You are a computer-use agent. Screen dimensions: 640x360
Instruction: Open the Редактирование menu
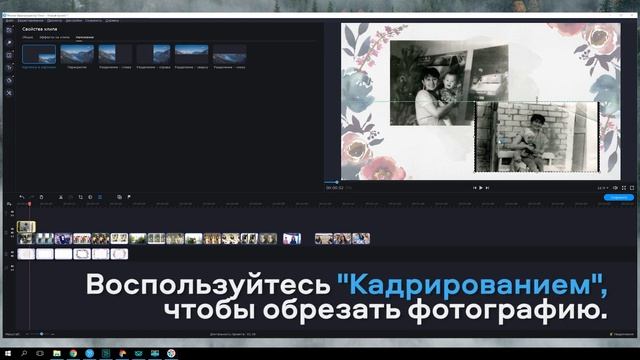tap(30, 20)
